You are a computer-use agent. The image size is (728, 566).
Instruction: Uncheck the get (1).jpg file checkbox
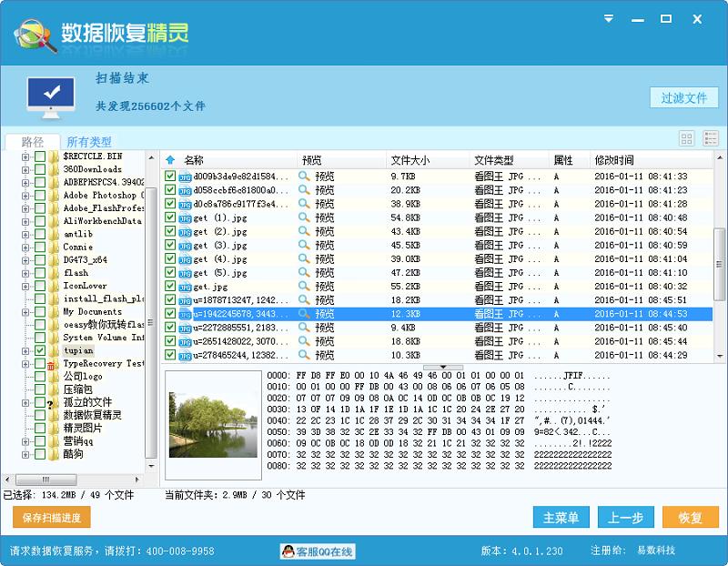[169, 218]
